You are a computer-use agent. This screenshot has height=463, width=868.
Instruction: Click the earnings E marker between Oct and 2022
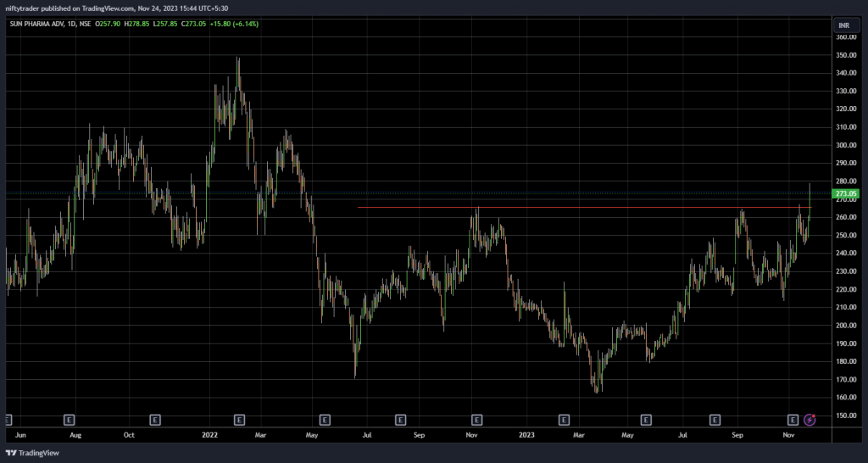pos(155,421)
